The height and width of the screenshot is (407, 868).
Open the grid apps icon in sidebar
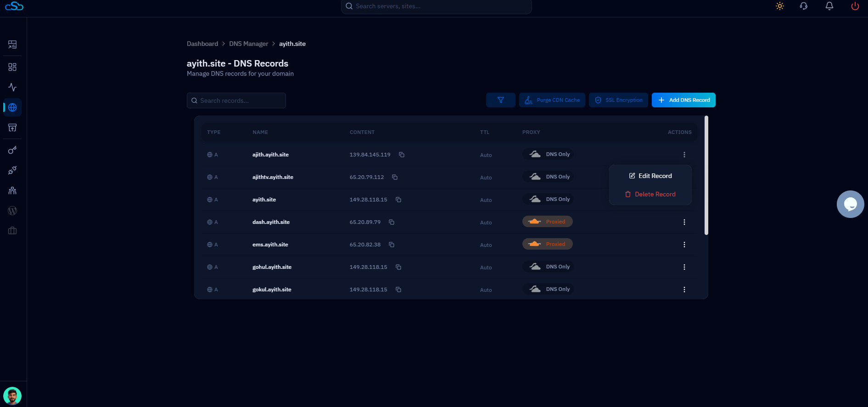(x=12, y=67)
